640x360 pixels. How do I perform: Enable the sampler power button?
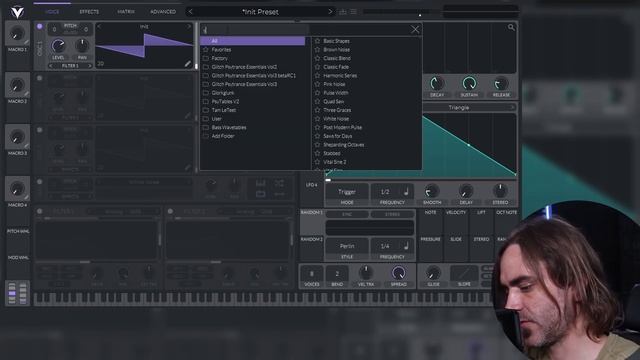[40, 182]
